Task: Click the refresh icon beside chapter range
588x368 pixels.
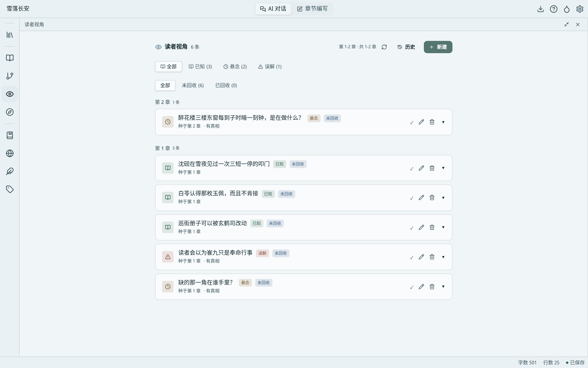Action: point(384,47)
